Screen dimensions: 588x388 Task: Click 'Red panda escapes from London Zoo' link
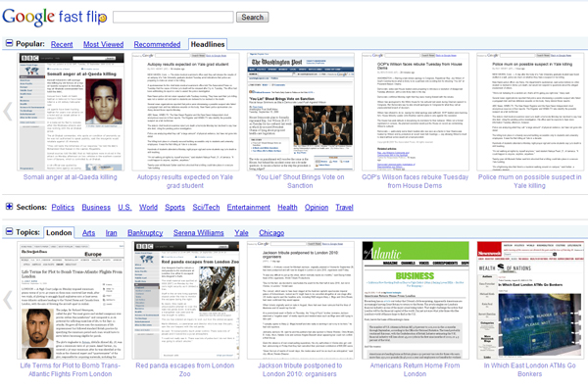(x=185, y=369)
